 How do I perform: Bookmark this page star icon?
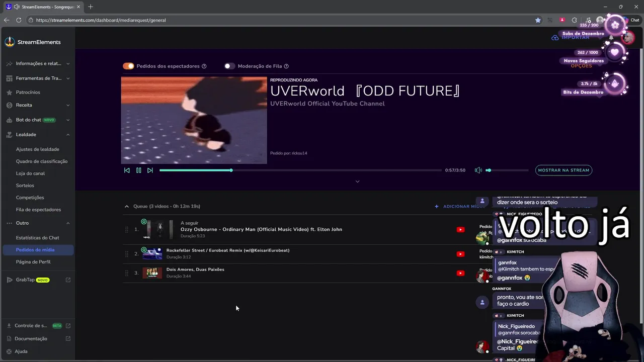tap(538, 20)
